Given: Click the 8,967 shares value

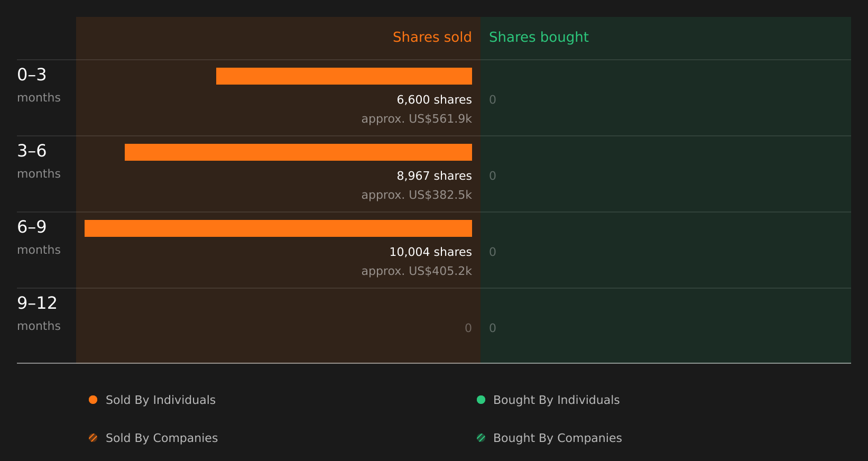Looking at the screenshot, I should [x=434, y=176].
